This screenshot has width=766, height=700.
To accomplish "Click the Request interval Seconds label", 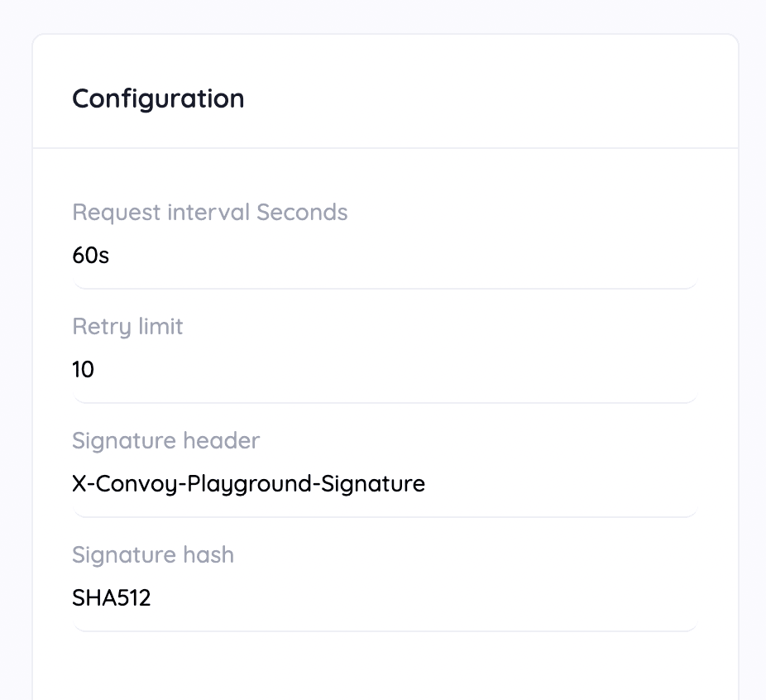I will point(209,213).
